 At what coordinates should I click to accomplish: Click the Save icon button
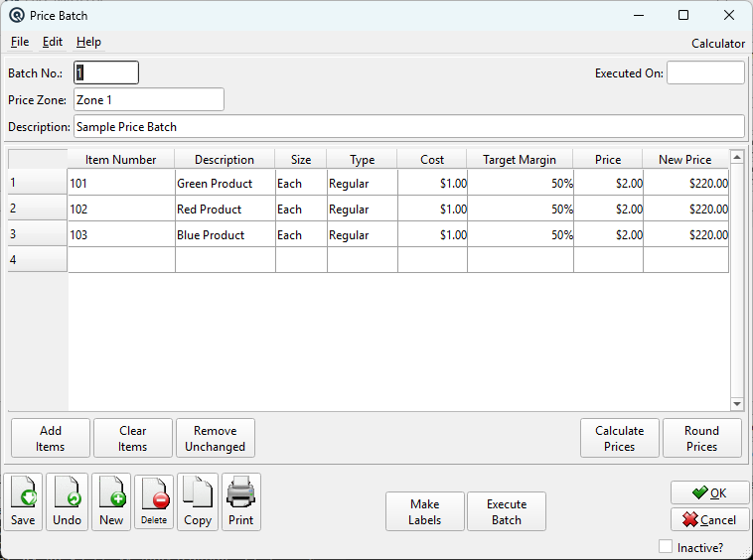click(x=23, y=501)
